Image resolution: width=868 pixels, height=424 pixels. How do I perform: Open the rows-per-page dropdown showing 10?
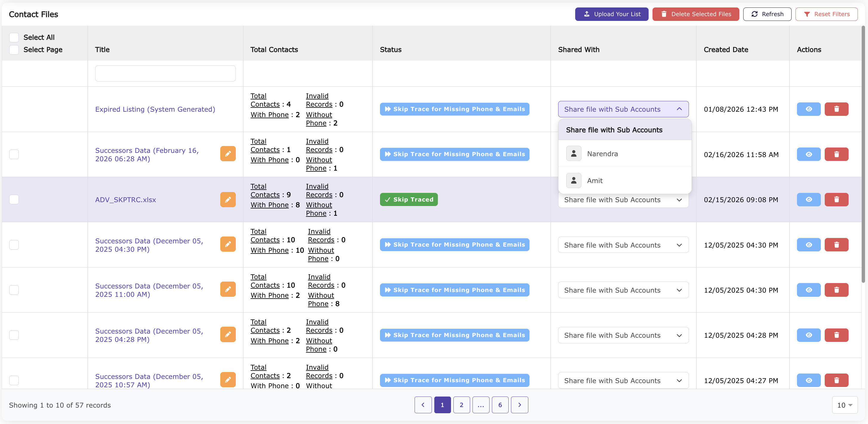[x=844, y=405]
